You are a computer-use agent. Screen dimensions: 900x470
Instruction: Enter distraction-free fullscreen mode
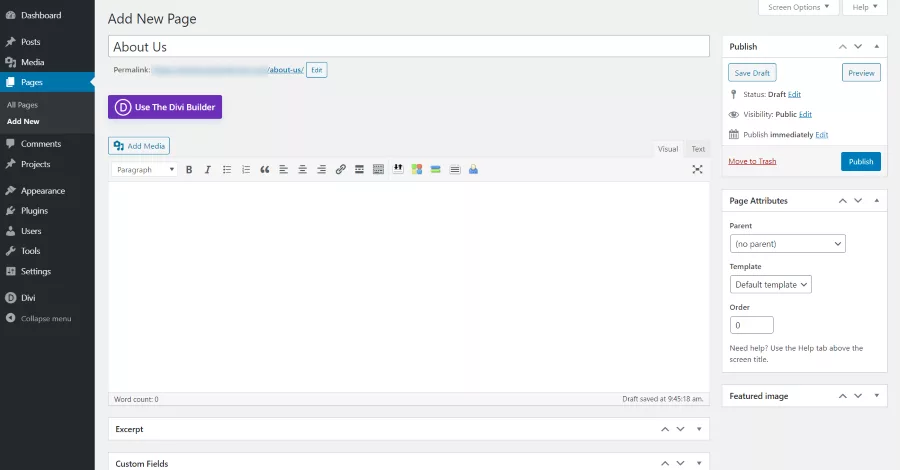coord(697,169)
